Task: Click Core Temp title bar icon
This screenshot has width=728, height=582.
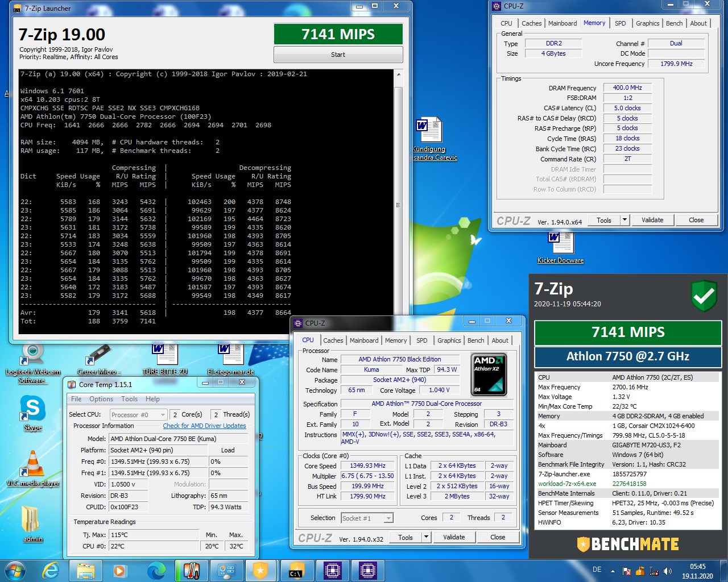Action: point(72,384)
